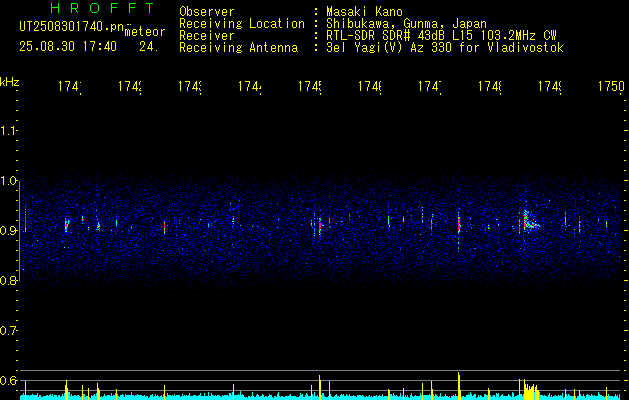
Task: Click the word meteor under the file name
Action: (x=144, y=32)
